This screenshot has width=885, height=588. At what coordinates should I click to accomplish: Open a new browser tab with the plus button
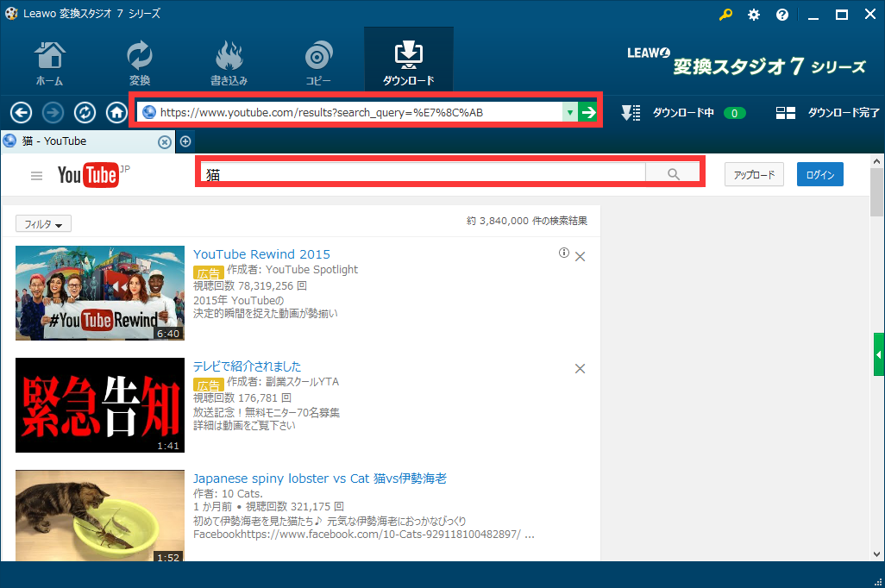pos(185,141)
